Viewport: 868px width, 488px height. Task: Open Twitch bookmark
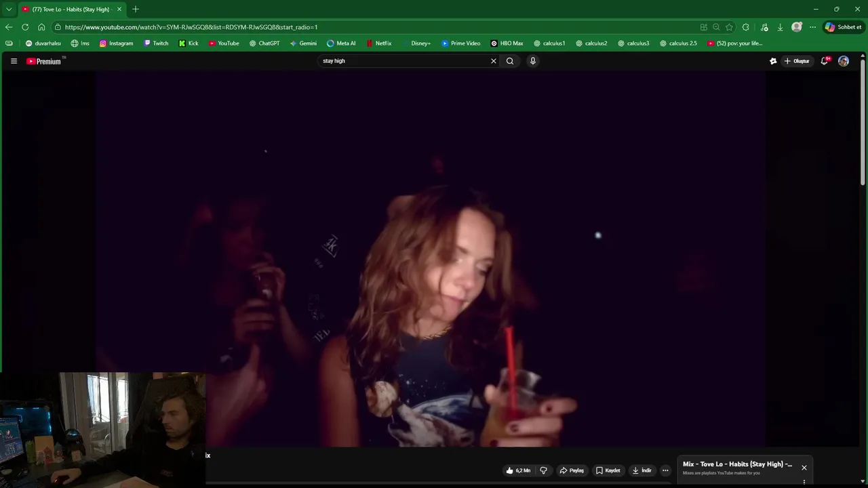tap(156, 43)
